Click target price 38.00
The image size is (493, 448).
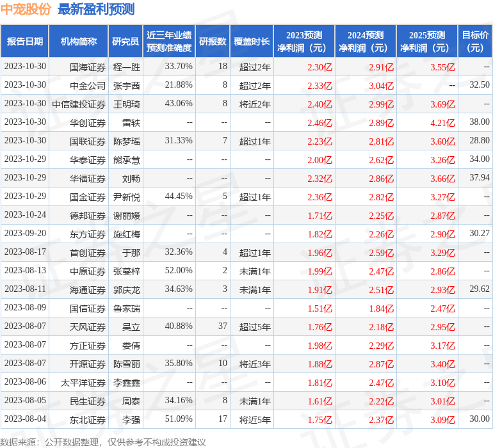[480, 122]
